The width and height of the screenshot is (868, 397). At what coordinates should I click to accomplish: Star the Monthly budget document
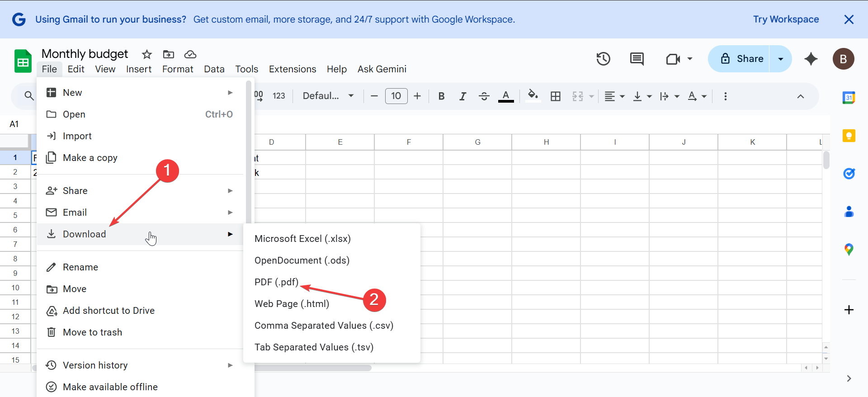(x=146, y=55)
